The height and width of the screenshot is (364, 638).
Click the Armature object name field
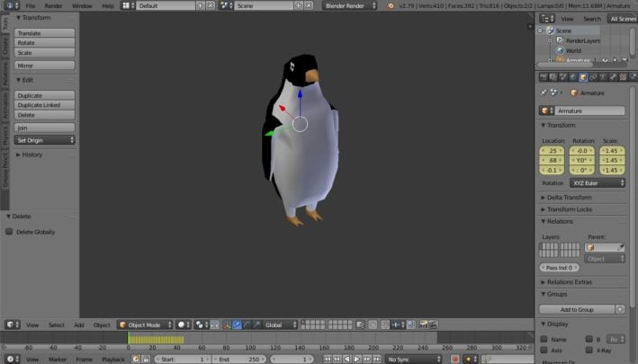585,111
